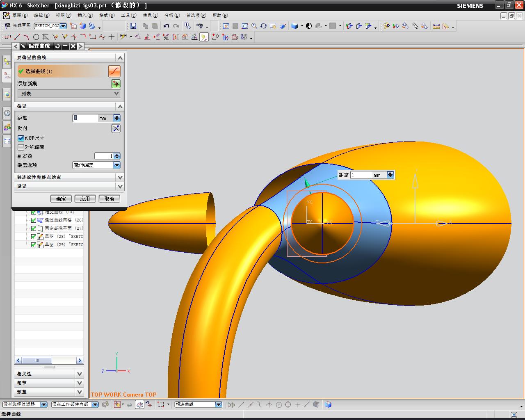This screenshot has width=525, height=420.
Task: Toggle checkbox for 固定基准平面 (27) feature
Action: tap(34, 228)
